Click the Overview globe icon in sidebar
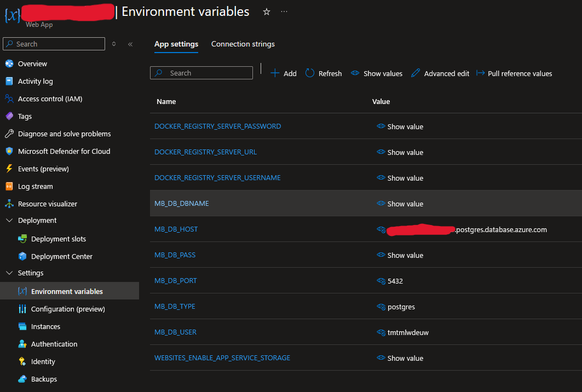The height and width of the screenshot is (392, 582). 9,64
